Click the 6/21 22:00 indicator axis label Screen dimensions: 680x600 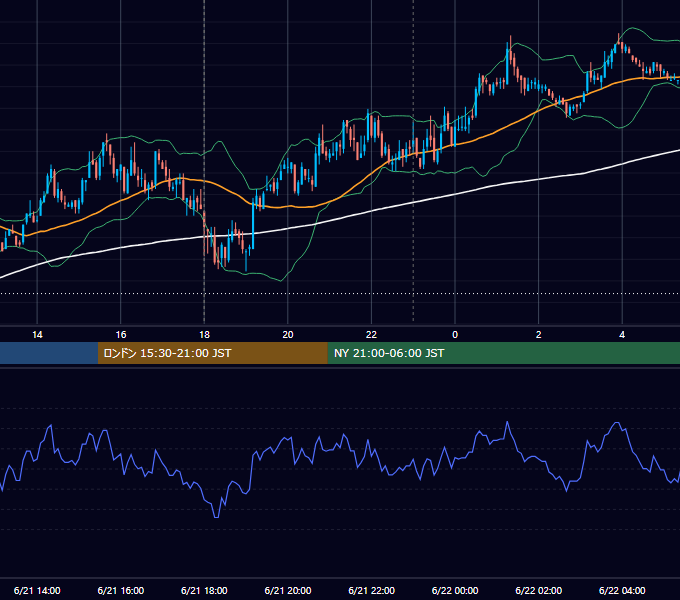(x=372, y=590)
